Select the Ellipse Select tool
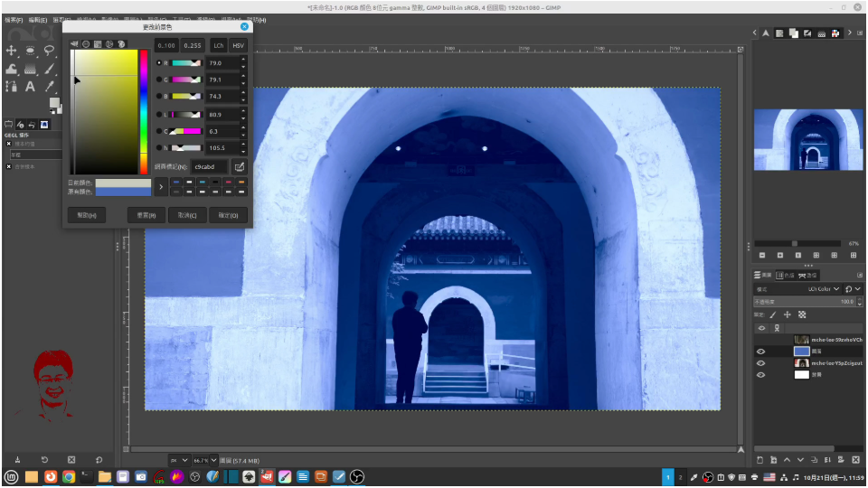Image resolution: width=868 pixels, height=488 pixels. (x=30, y=51)
